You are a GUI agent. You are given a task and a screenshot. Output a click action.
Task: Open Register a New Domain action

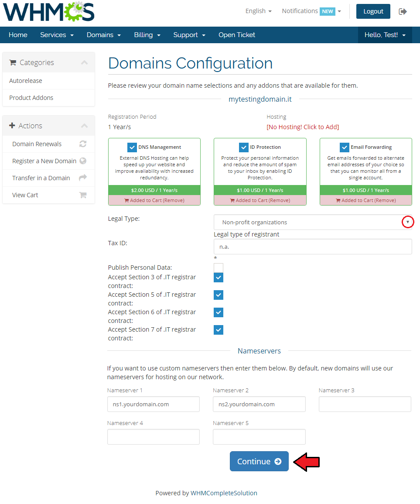(x=48, y=161)
